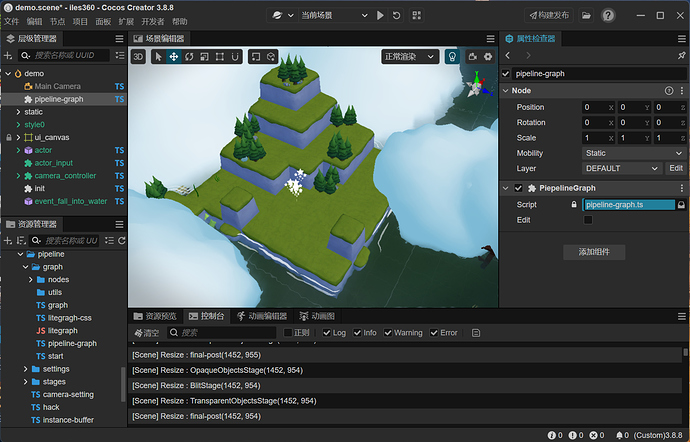Toggle the Log filter checkbox
The height and width of the screenshot is (442, 690).
[x=327, y=333]
